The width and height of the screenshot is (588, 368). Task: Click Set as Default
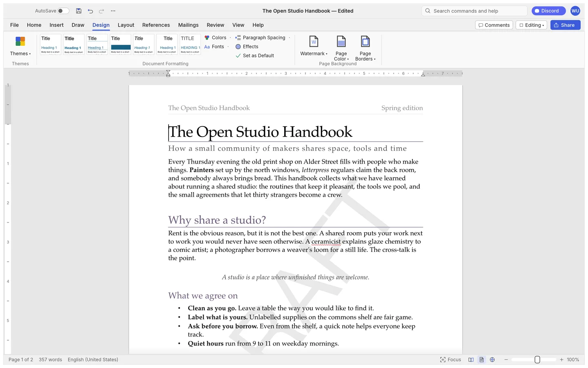255,56
